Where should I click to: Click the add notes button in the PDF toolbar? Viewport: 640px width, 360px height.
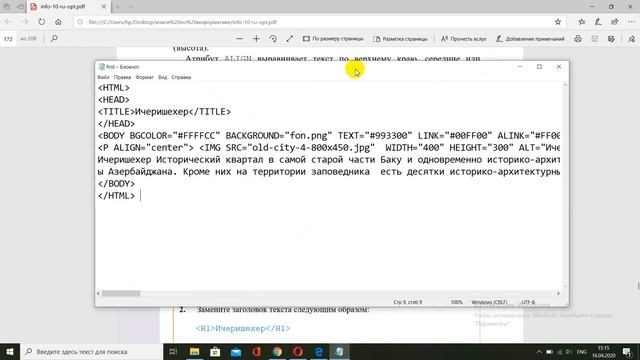(530, 39)
